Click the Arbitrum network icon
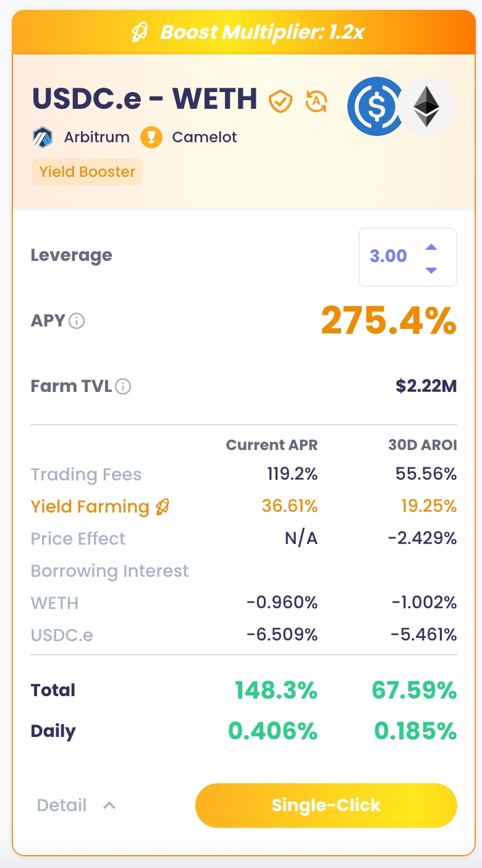The image size is (482, 868). pos(43,137)
